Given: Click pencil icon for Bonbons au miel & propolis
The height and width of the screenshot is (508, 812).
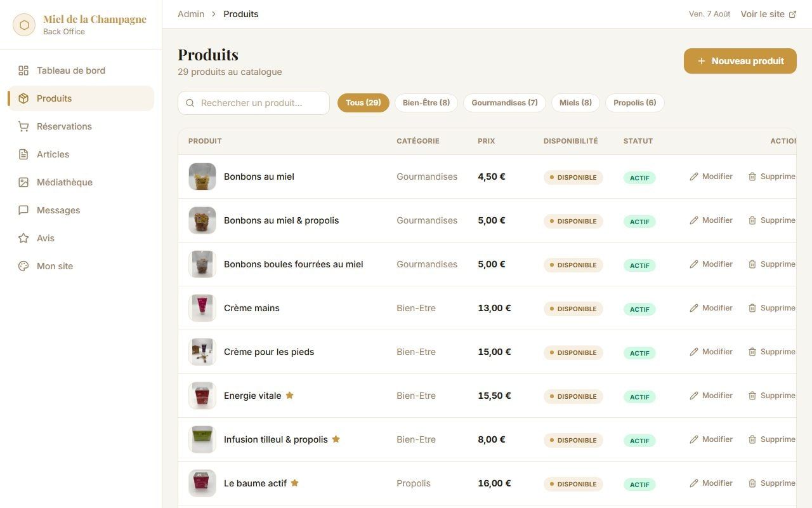Looking at the screenshot, I should (694, 220).
